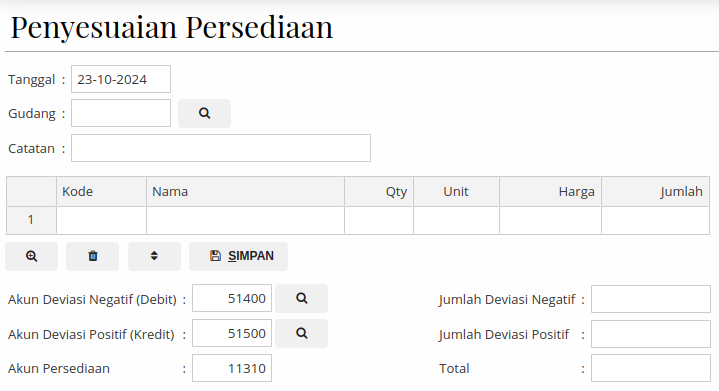Click the Qty column header
719x391 pixels.
379,192
